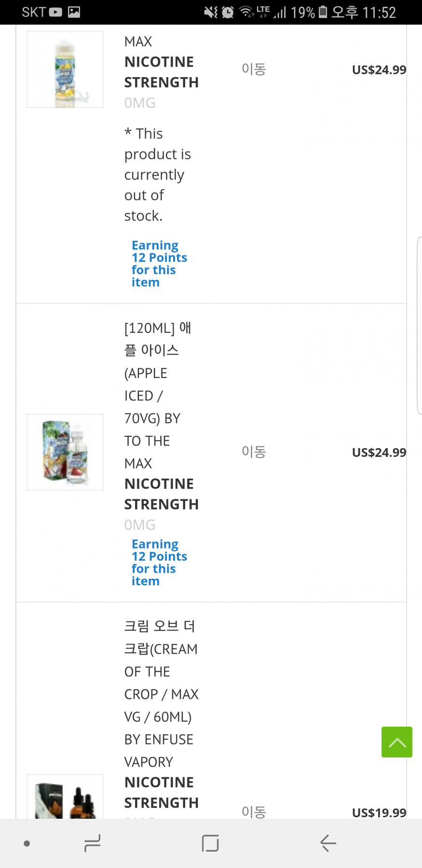Tap the YouTube notification icon in status bar
The width and height of the screenshot is (422, 868).
(x=55, y=12)
